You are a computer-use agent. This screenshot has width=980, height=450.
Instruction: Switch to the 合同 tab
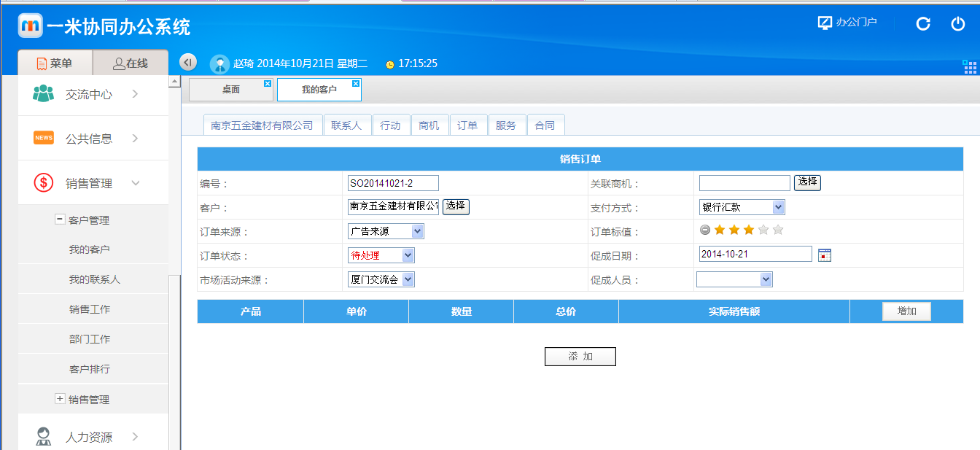545,125
